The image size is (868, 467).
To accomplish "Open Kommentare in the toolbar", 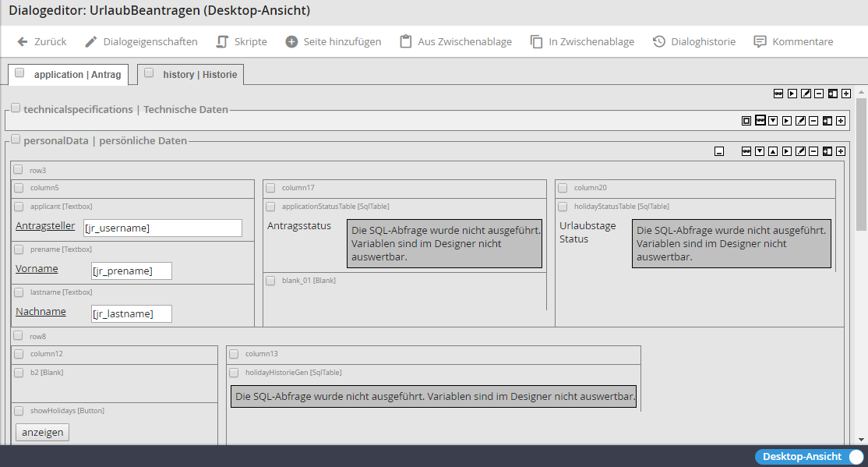I will pos(793,41).
